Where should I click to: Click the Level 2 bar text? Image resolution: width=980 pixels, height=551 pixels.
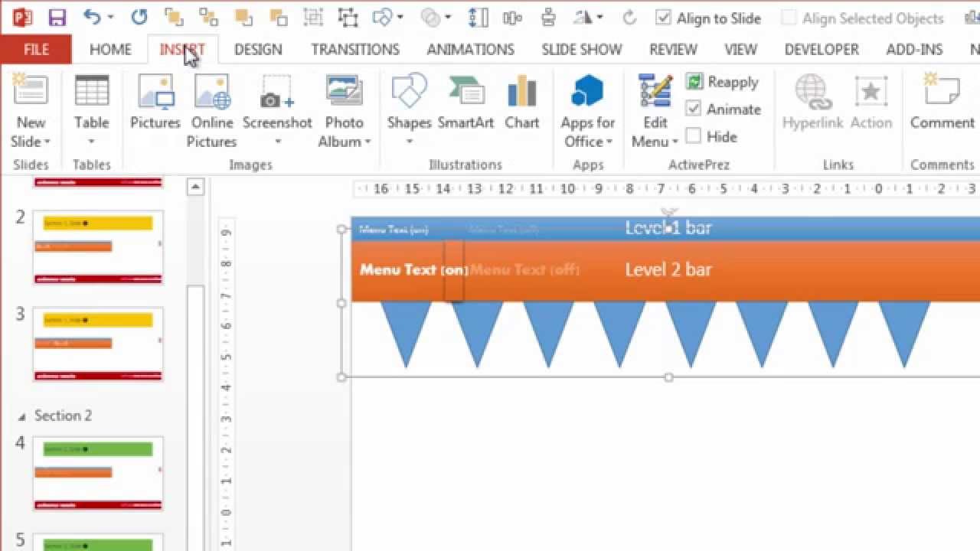tap(668, 269)
